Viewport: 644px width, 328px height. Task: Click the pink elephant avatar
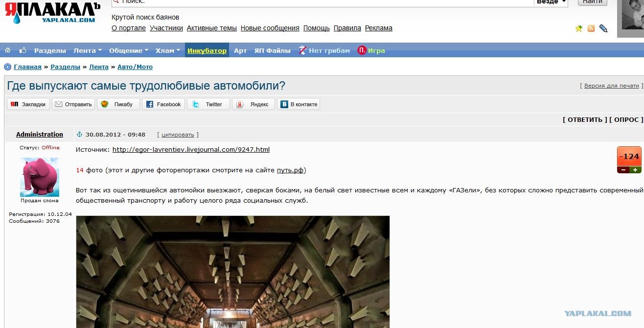tap(40, 177)
